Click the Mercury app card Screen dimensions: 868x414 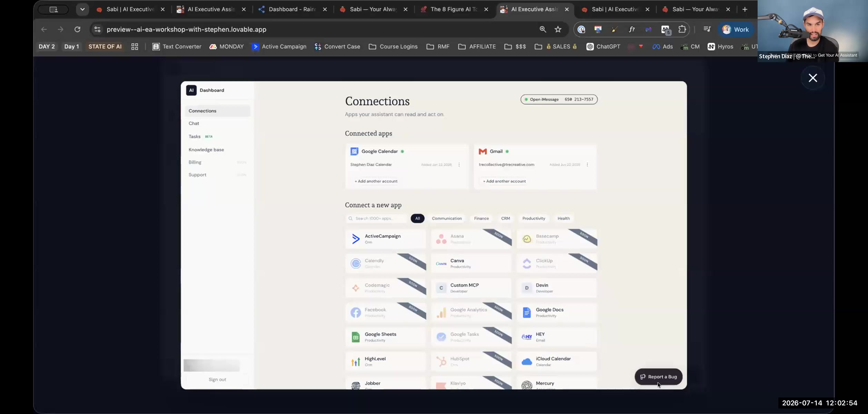coord(557,383)
